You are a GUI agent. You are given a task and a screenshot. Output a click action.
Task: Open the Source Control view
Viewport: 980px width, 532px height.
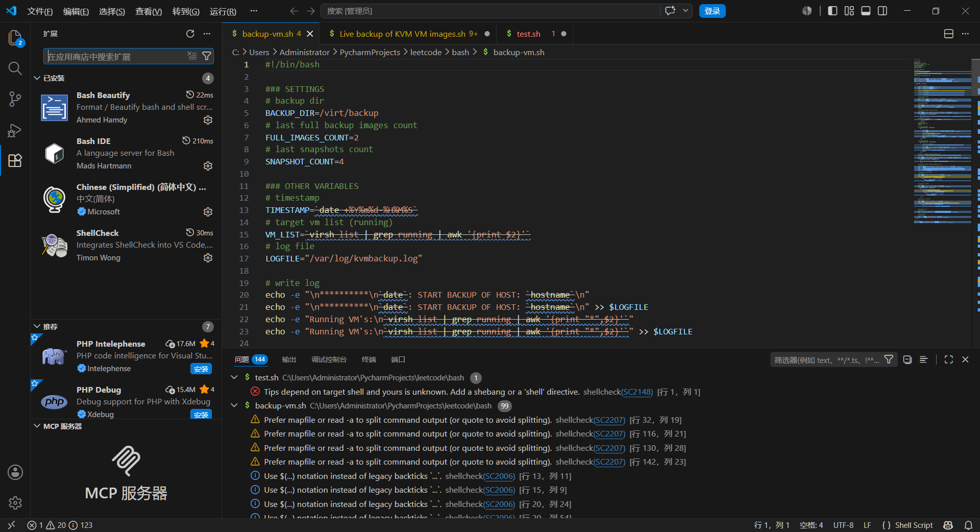pos(15,99)
